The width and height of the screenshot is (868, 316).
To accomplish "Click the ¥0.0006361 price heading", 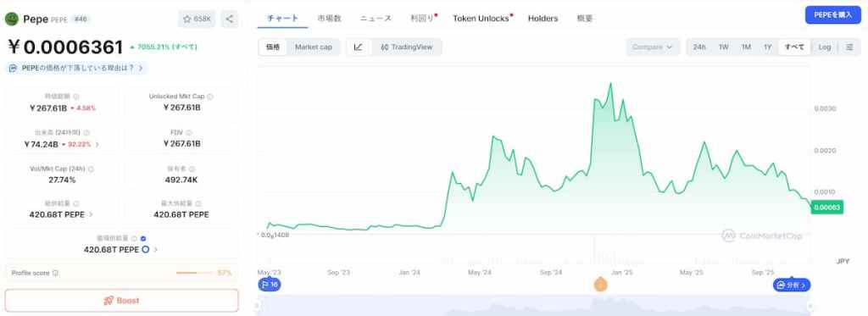I will tap(65, 47).
